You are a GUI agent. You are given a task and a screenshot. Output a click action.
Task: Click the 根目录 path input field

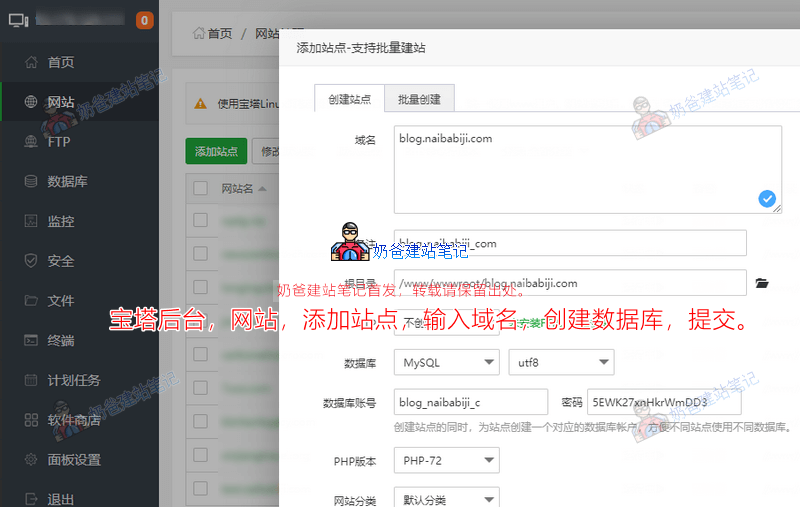570,283
